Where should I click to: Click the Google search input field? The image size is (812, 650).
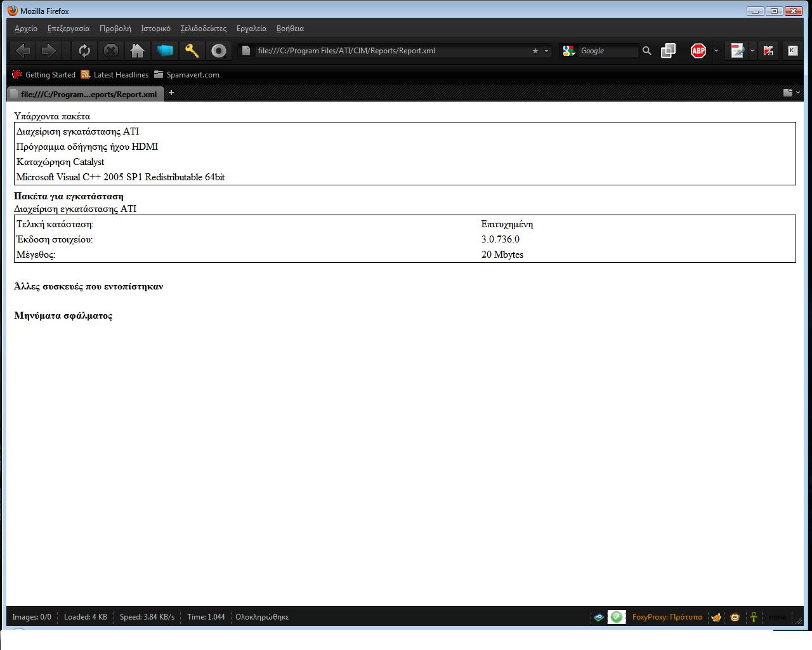tap(607, 51)
